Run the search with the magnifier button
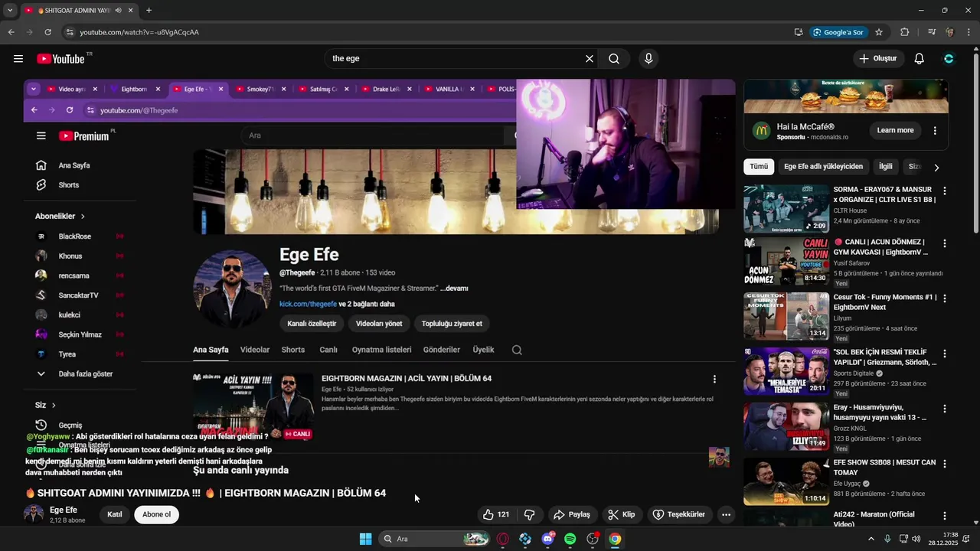 614,59
